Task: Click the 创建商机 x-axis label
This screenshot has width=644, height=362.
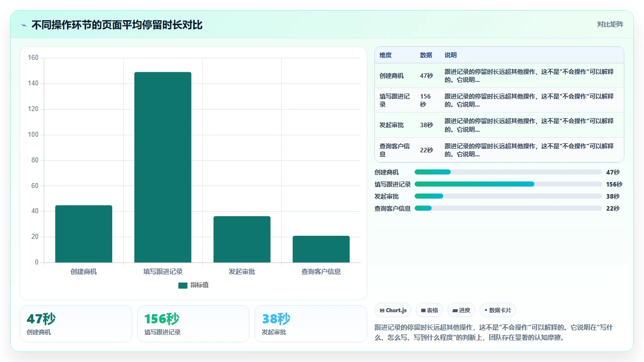Action: pos(84,271)
